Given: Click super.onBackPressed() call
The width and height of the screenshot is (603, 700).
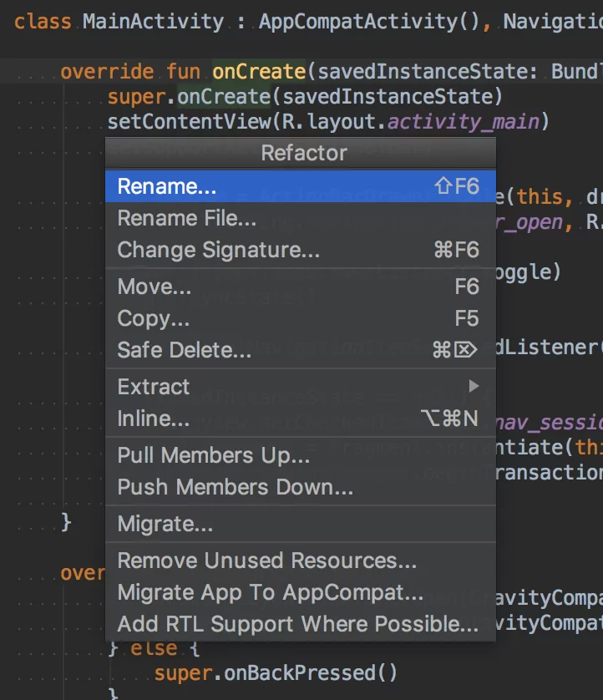Looking at the screenshot, I should pyautogui.click(x=276, y=673).
